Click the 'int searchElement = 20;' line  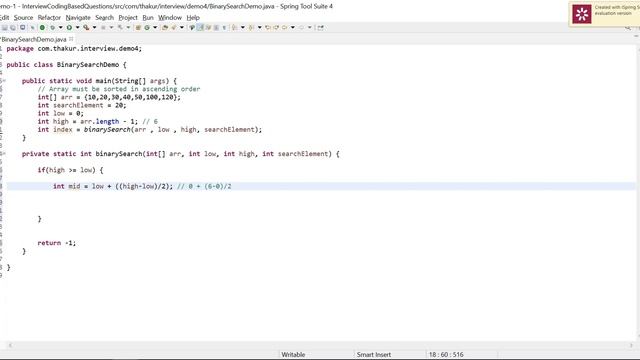82,105
